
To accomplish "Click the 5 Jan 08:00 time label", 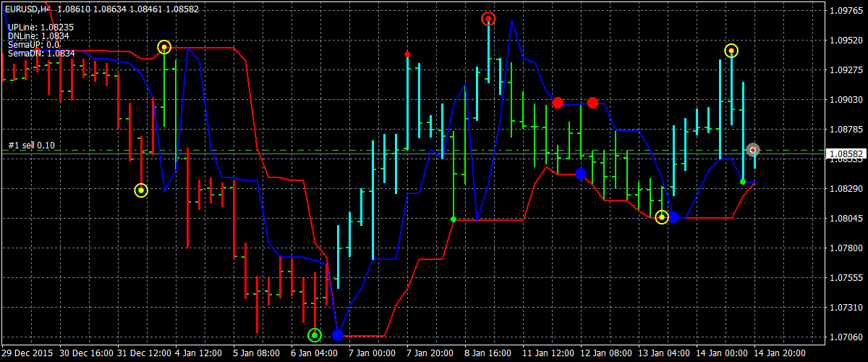I will [x=258, y=353].
